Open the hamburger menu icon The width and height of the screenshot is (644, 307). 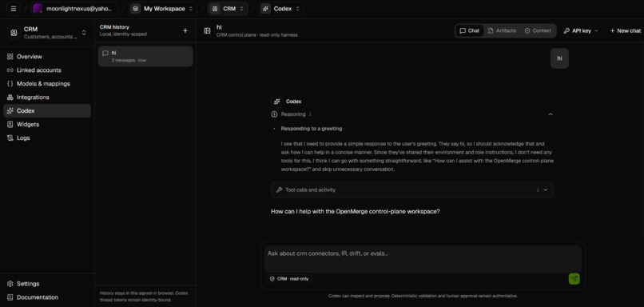click(x=13, y=9)
